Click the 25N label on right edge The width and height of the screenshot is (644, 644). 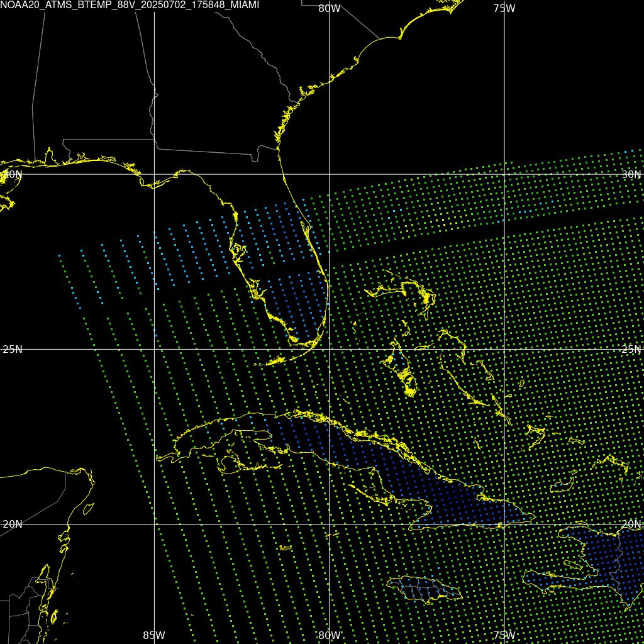(631, 350)
